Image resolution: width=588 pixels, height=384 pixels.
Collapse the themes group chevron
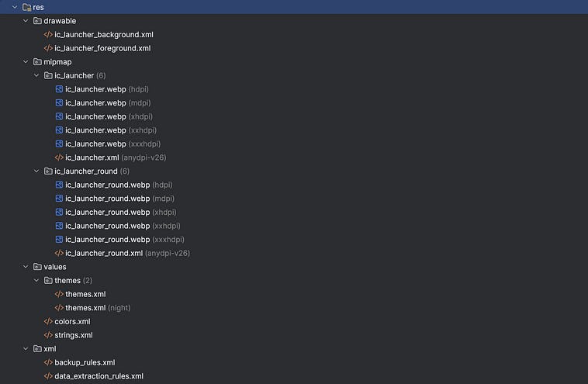pos(36,281)
